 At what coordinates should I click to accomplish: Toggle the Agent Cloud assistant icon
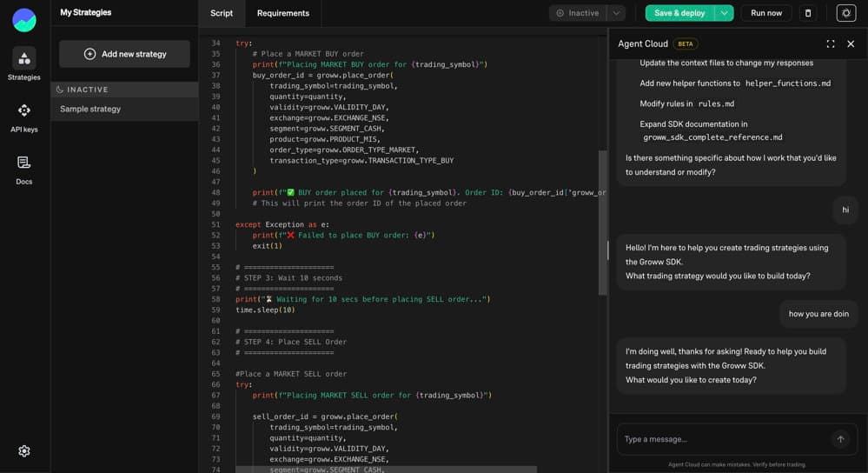pos(845,13)
